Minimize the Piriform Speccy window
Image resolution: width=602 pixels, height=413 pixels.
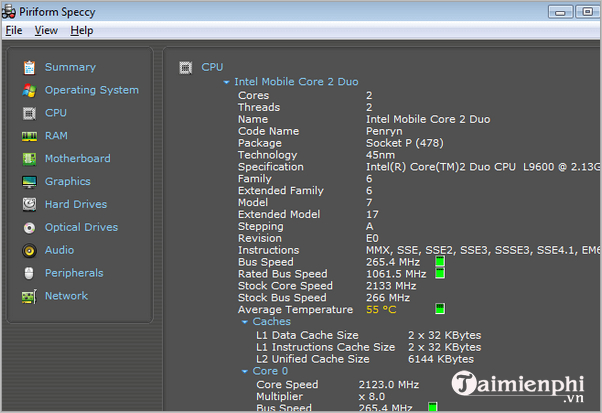(x=560, y=12)
